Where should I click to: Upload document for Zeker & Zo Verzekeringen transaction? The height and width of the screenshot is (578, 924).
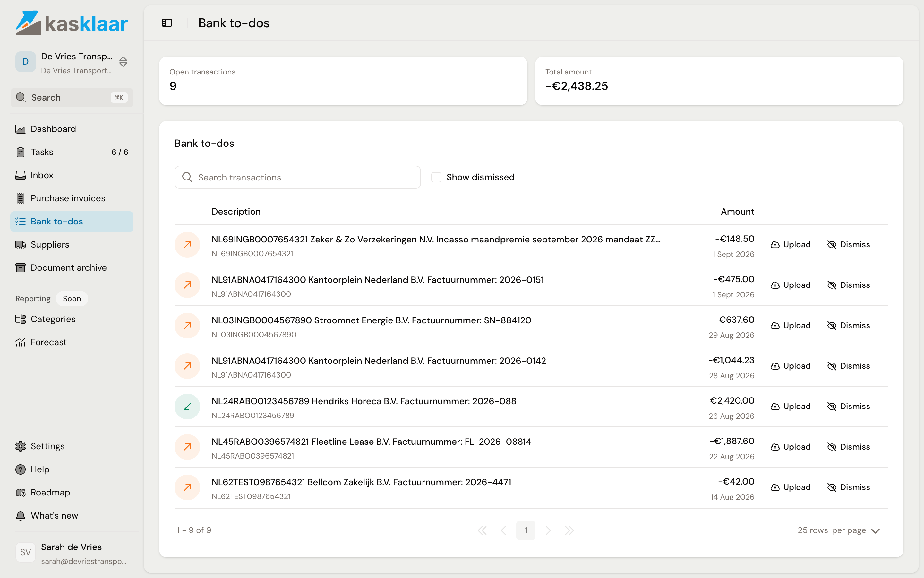coord(790,245)
